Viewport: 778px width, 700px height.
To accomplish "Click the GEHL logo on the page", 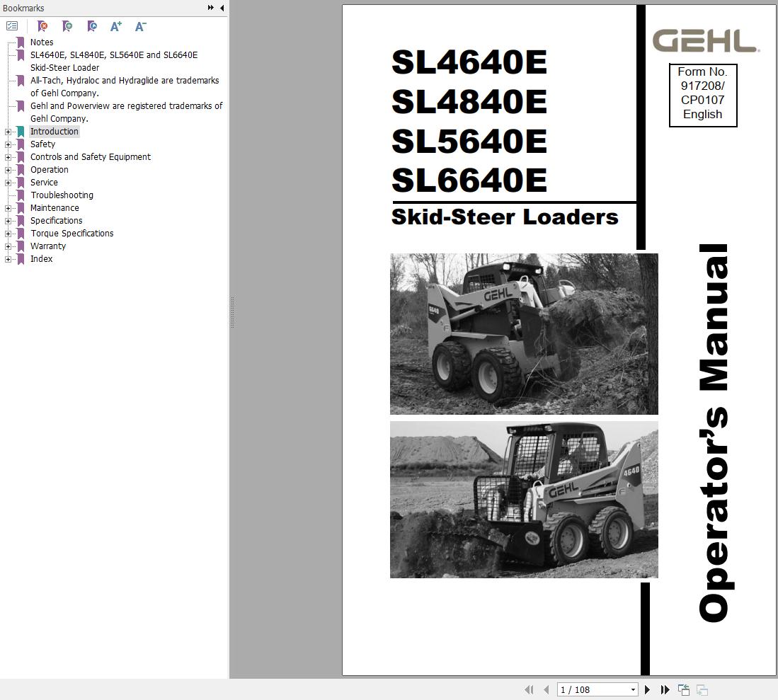I will tap(706, 40).
